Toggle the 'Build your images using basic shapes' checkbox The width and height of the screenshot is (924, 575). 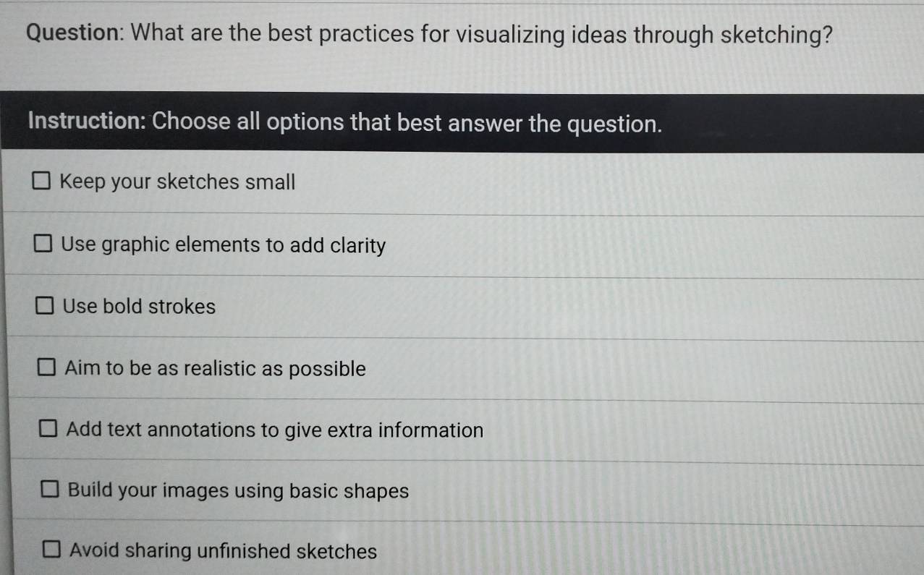click(50, 492)
